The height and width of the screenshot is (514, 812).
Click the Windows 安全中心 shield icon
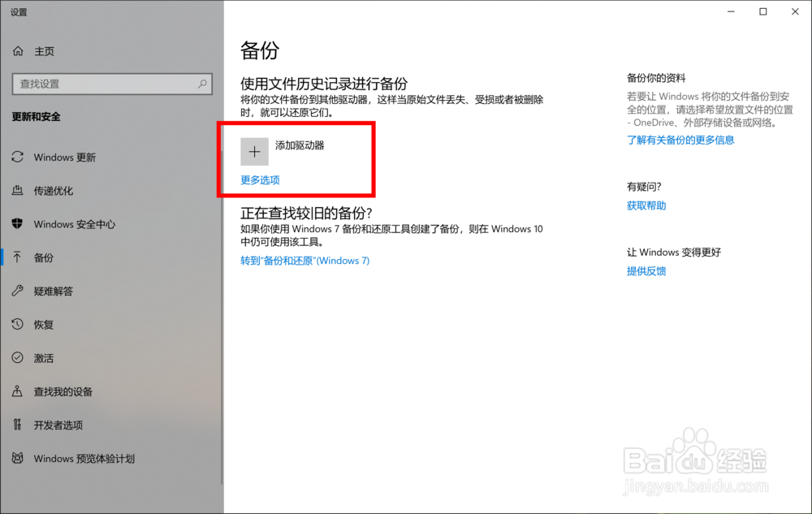click(x=18, y=223)
